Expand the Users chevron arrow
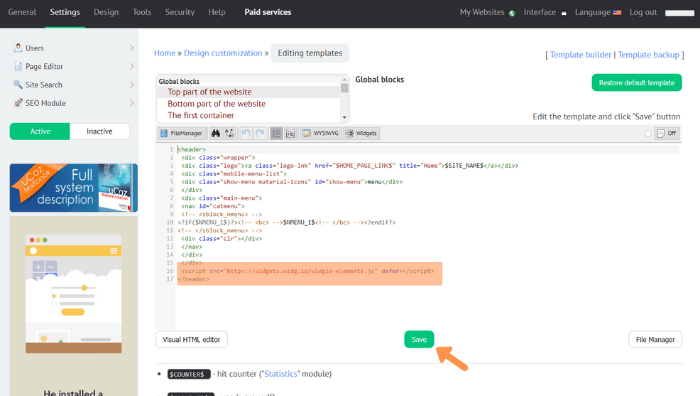 [132, 48]
